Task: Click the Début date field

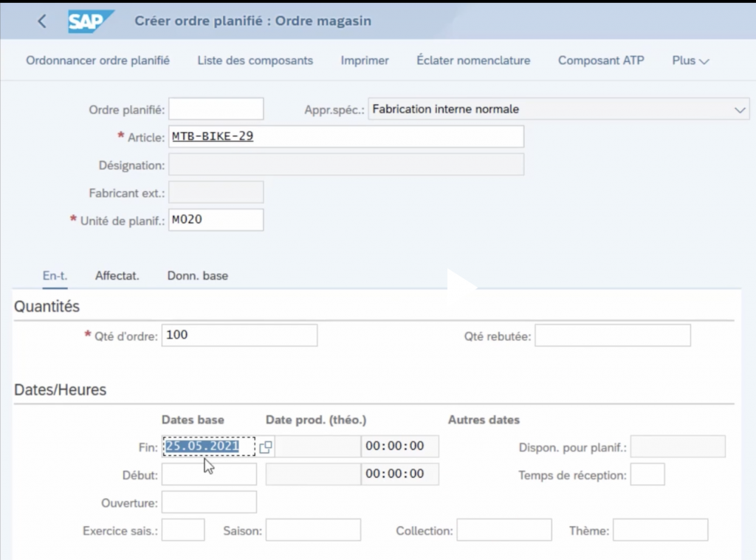Action: pyautogui.click(x=209, y=474)
